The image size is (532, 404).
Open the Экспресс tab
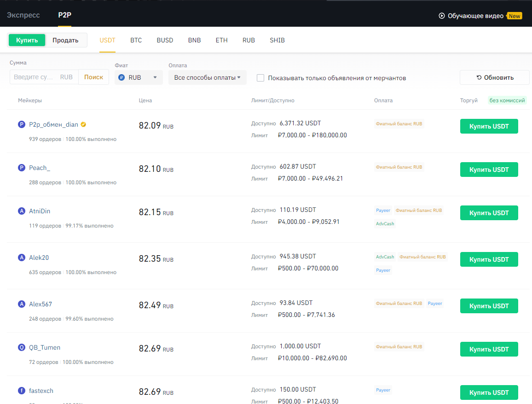coord(23,15)
